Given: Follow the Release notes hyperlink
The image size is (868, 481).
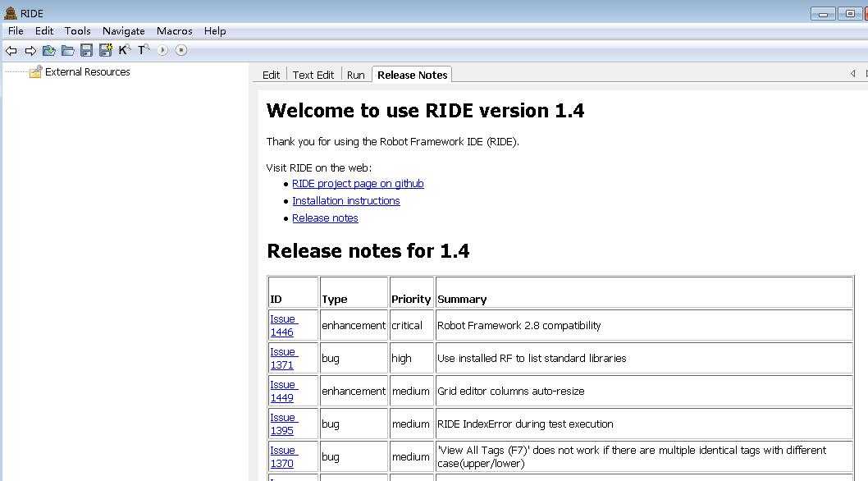Looking at the screenshot, I should tap(325, 218).
